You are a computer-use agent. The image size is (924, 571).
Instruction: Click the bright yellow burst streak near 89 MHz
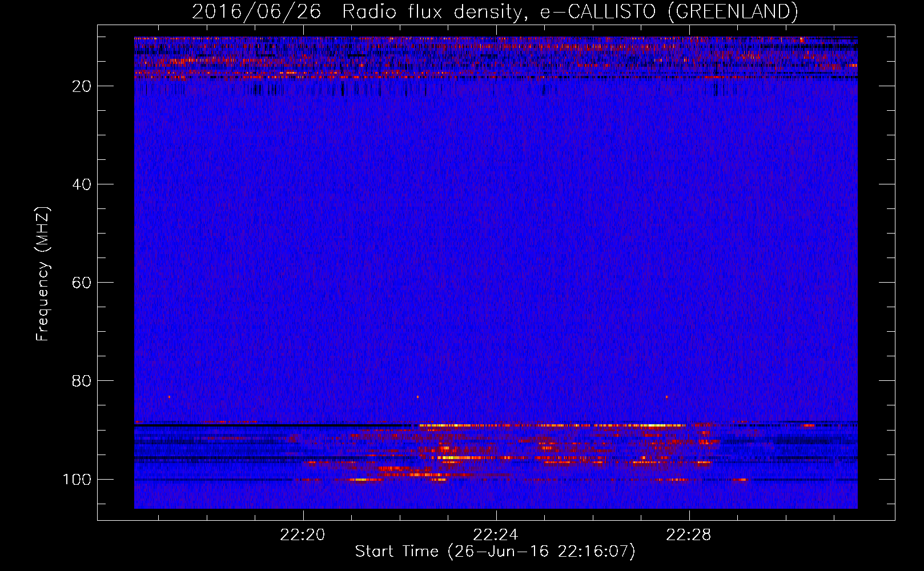[x=551, y=425]
